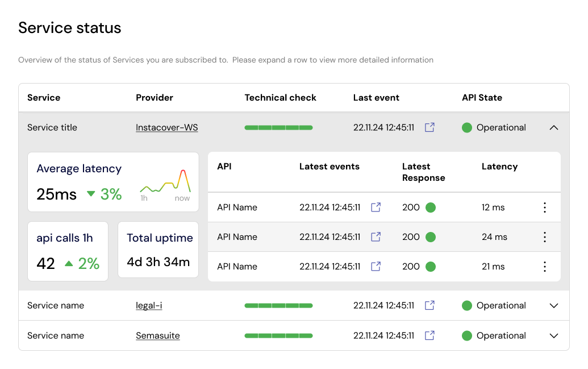588x369 pixels.
Task: Follow the Semasuite provider link
Action: point(157,336)
